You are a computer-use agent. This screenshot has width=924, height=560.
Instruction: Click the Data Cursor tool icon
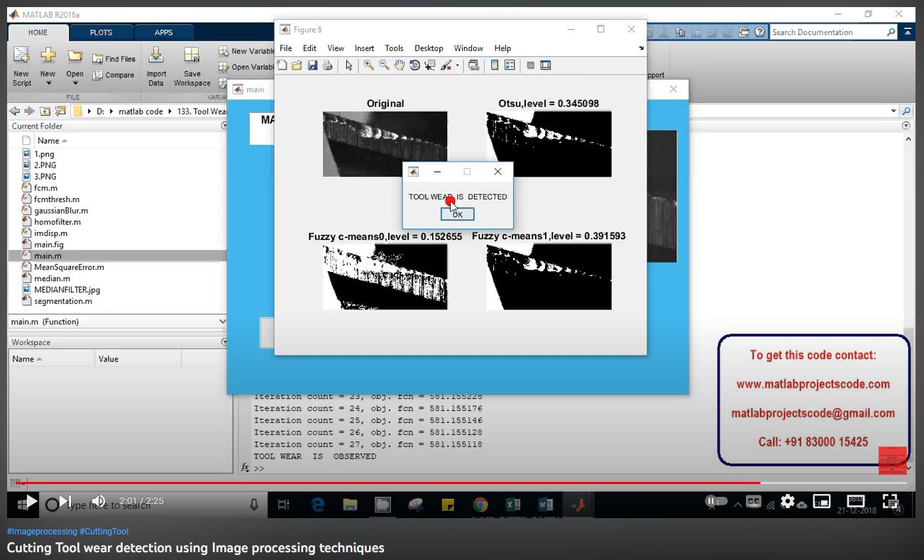[430, 65]
